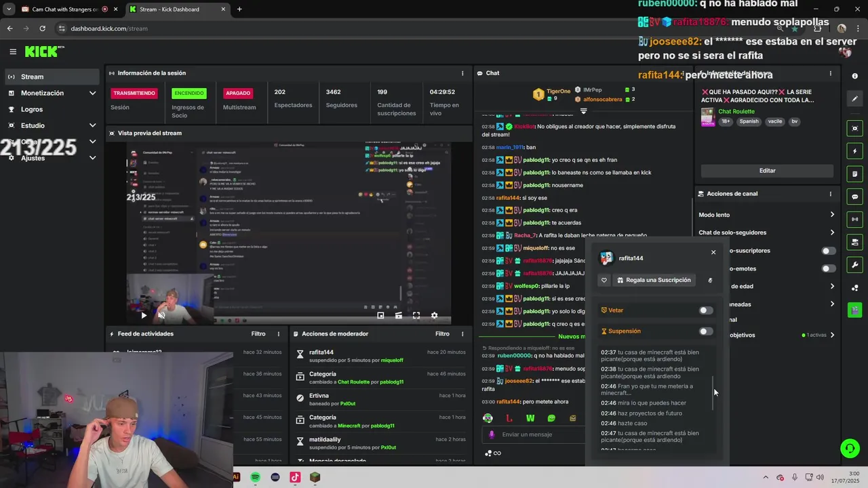
Task: Expand the Monetización sidebar section
Action: (x=92, y=93)
